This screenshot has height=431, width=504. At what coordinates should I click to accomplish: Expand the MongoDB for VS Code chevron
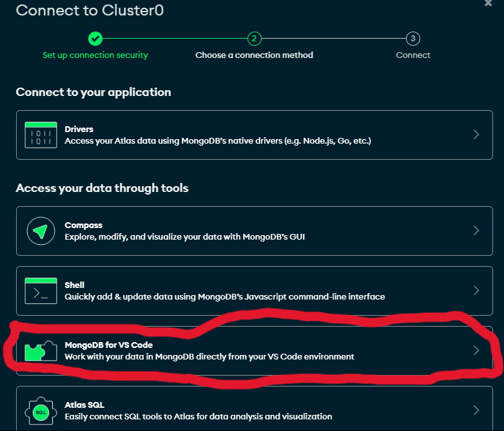click(476, 350)
